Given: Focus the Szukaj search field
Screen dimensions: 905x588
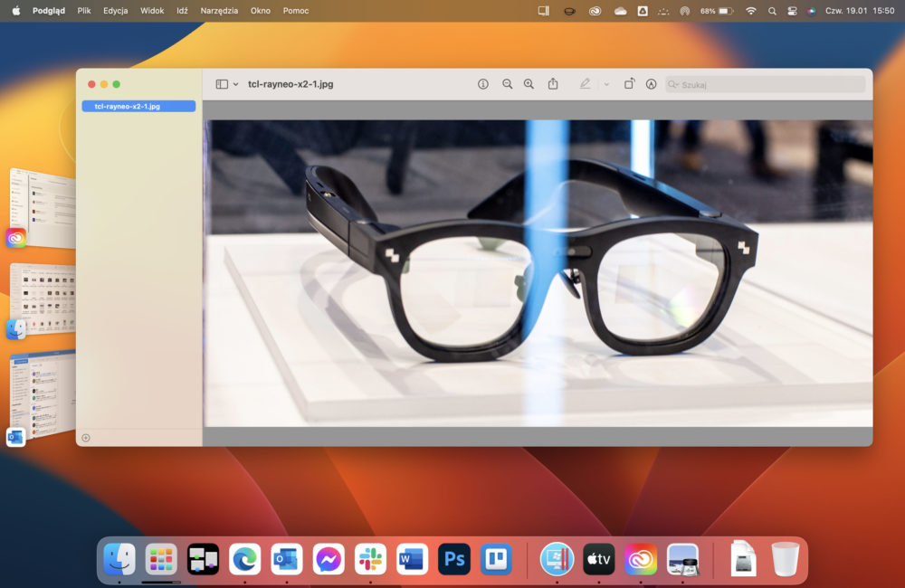Looking at the screenshot, I should [766, 84].
